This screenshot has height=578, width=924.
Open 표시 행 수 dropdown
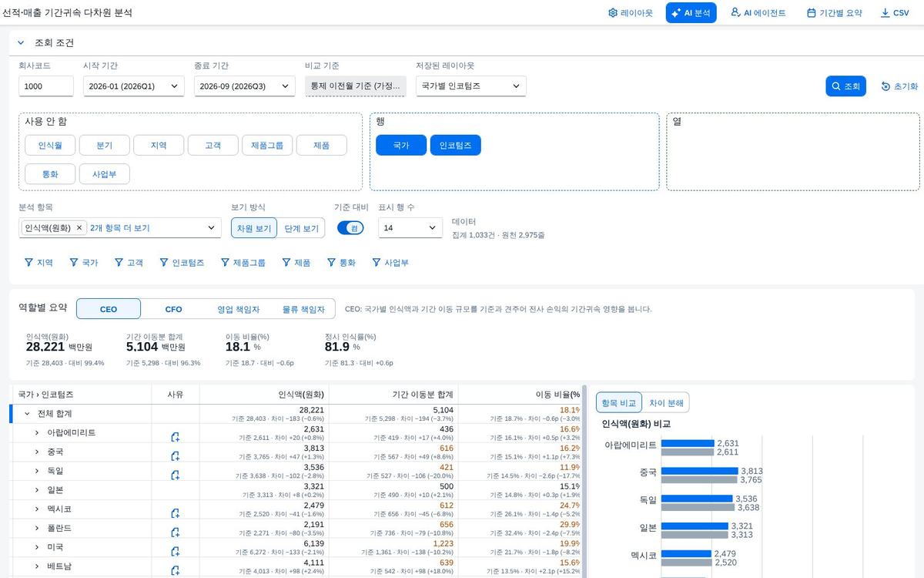410,228
